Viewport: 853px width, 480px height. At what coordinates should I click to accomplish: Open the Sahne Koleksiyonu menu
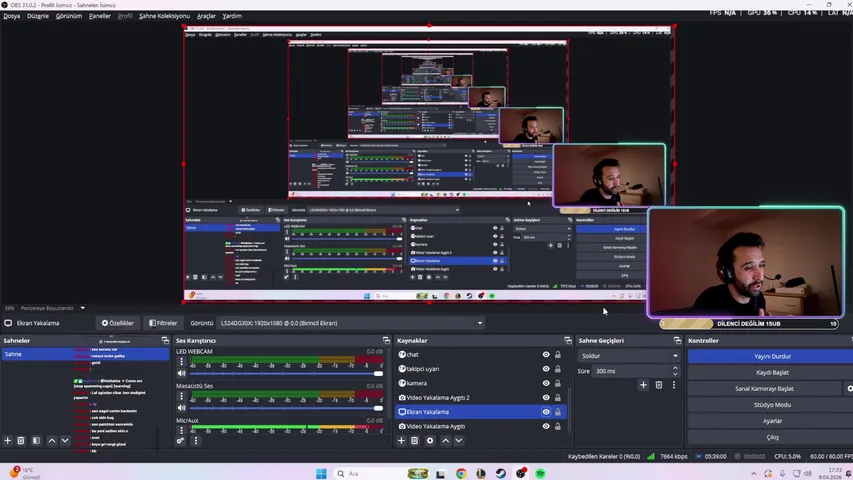tap(164, 16)
